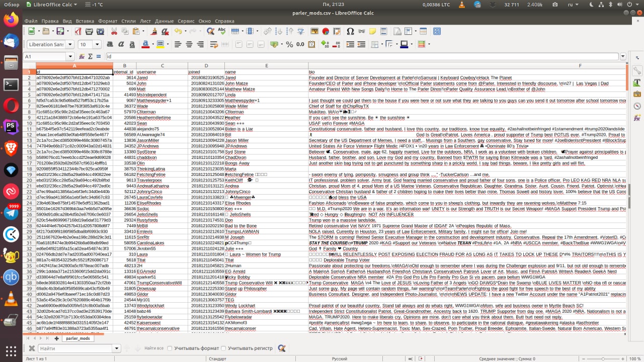Click the Clone Formatting paintbrush icon
Screen dimensions: 644x362
[154, 31]
